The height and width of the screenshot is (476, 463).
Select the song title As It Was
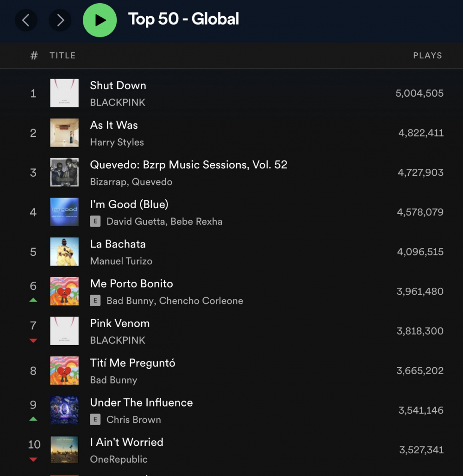114,125
